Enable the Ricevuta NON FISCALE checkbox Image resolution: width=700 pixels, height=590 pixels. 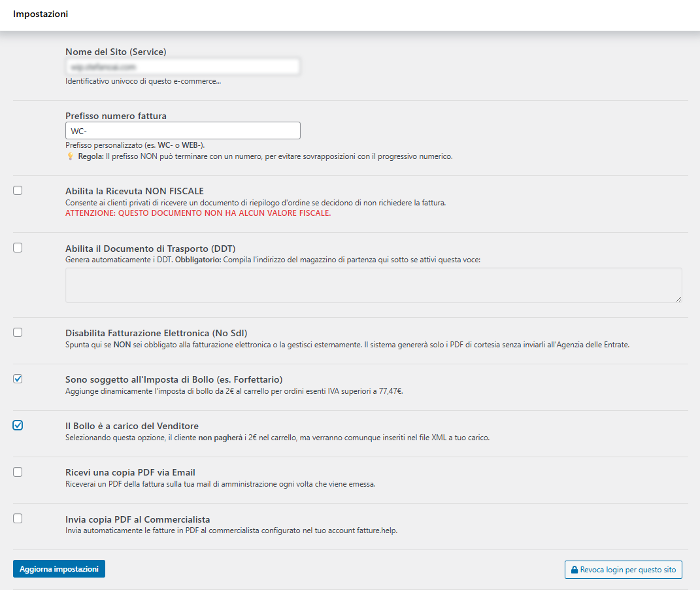click(x=18, y=190)
